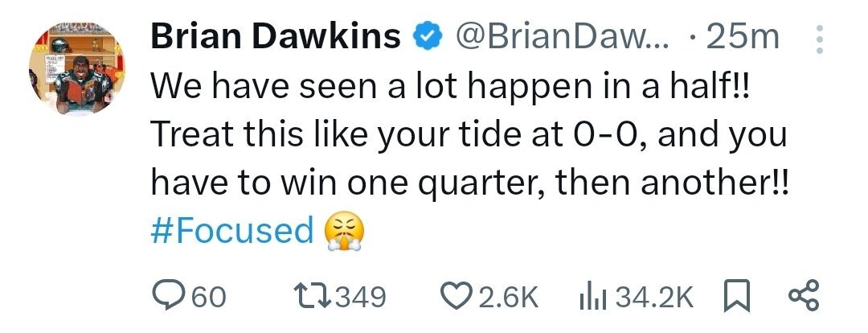Image resolution: width=868 pixels, height=333 pixels.
Task: Click the steaming face emoji
Action: [343, 230]
